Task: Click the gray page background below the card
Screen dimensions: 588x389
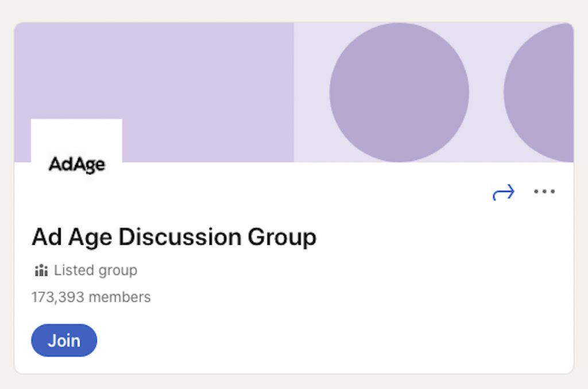Action: [294, 382]
